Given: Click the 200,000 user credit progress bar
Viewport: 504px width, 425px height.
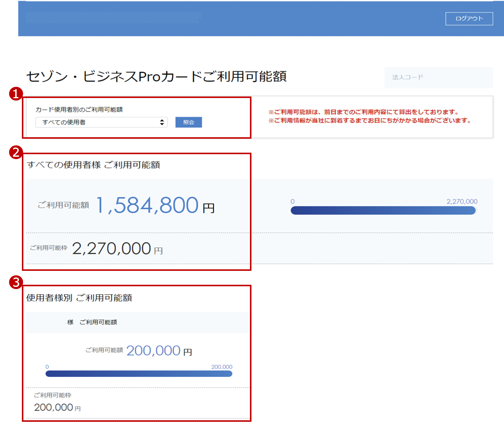Looking at the screenshot, I should pyautogui.click(x=139, y=374).
